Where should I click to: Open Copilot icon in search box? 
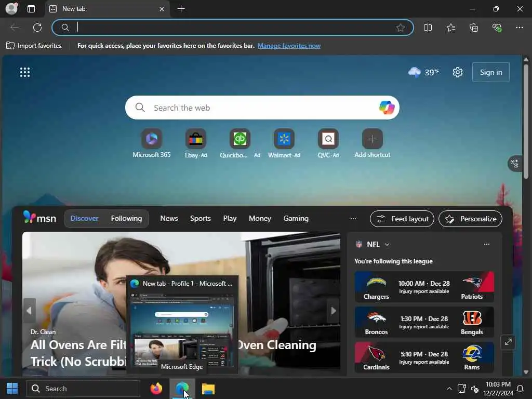coord(387,108)
